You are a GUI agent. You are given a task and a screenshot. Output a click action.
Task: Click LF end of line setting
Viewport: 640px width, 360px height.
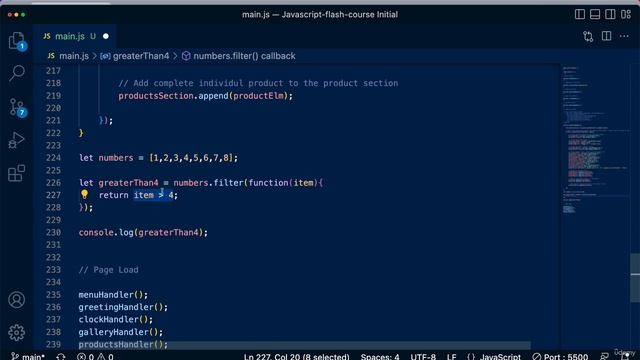point(451,356)
